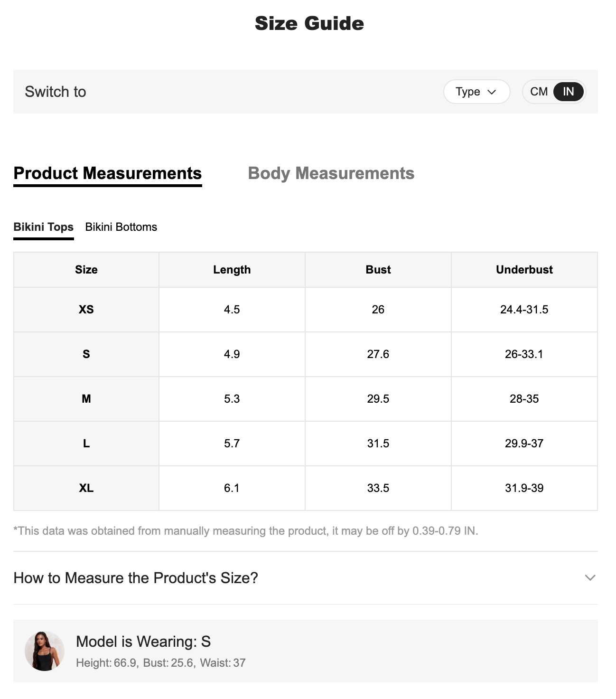Open the Product Measurements tab
Screen dimensions: 616x699
coord(108,173)
